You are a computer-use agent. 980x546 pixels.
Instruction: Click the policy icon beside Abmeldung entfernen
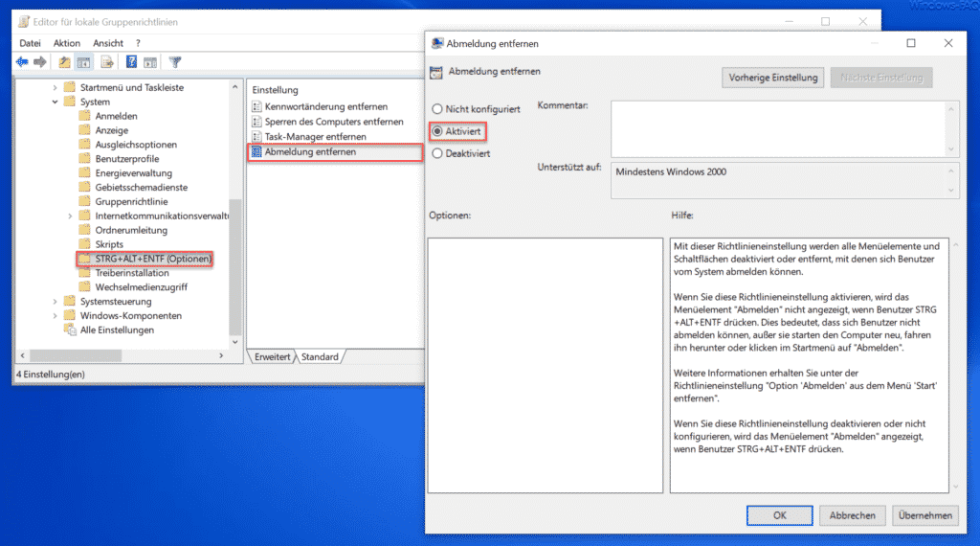click(x=256, y=152)
